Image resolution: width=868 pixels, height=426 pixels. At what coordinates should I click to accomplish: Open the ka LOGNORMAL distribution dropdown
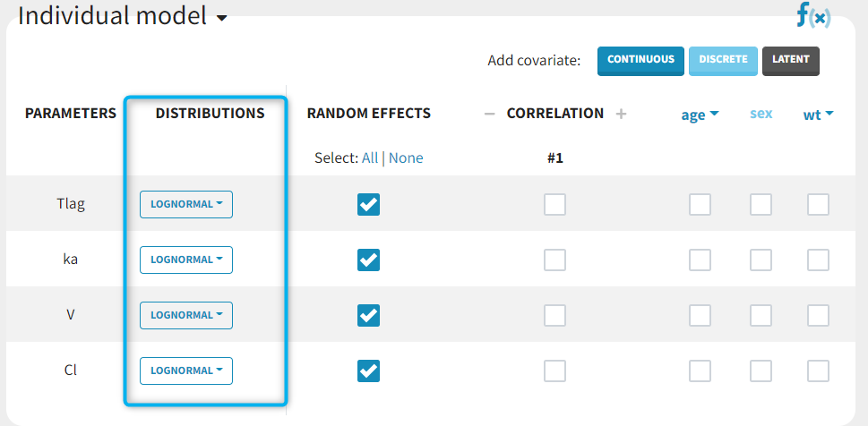(x=186, y=260)
